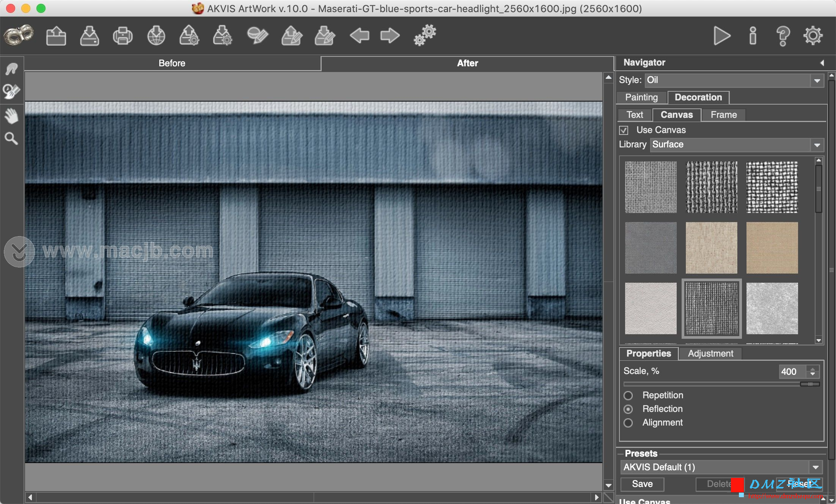Viewport: 836px width, 504px height.
Task: Open the Help question mark icon
Action: pyautogui.click(x=783, y=36)
